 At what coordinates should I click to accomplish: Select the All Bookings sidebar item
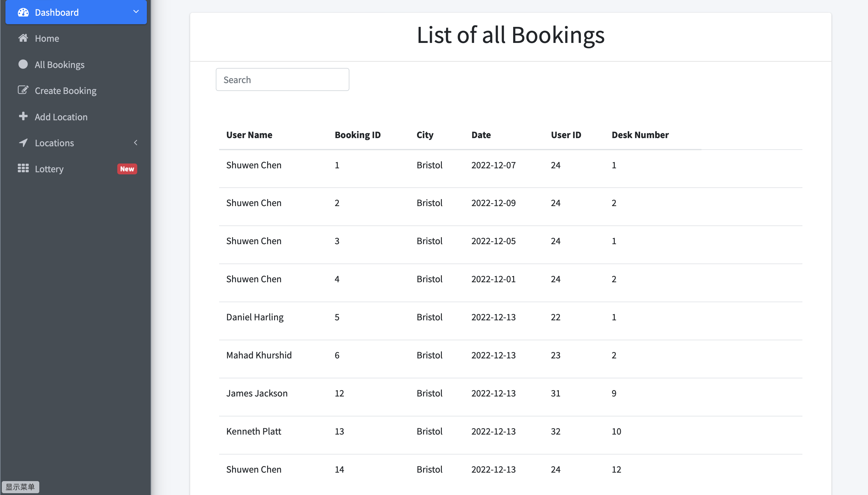click(60, 64)
